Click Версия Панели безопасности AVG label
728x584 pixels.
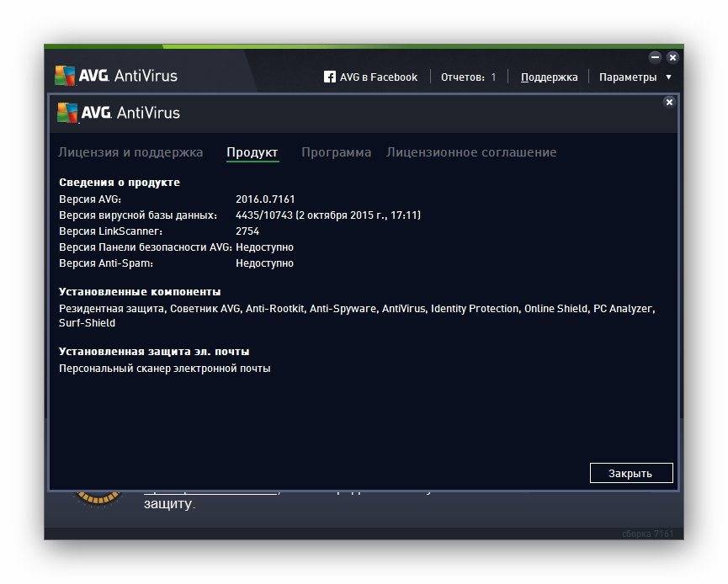point(146,247)
